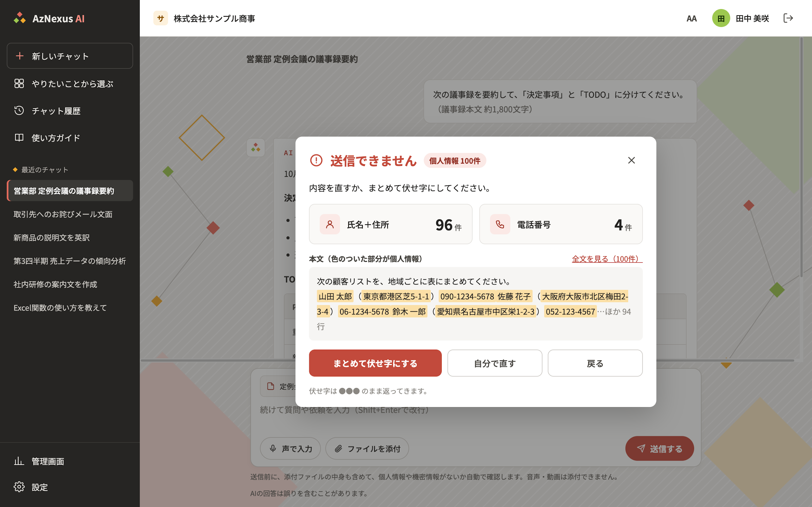Image resolution: width=812 pixels, height=507 pixels.
Task: Open 使い方ガイド book icon
Action: (x=19, y=138)
